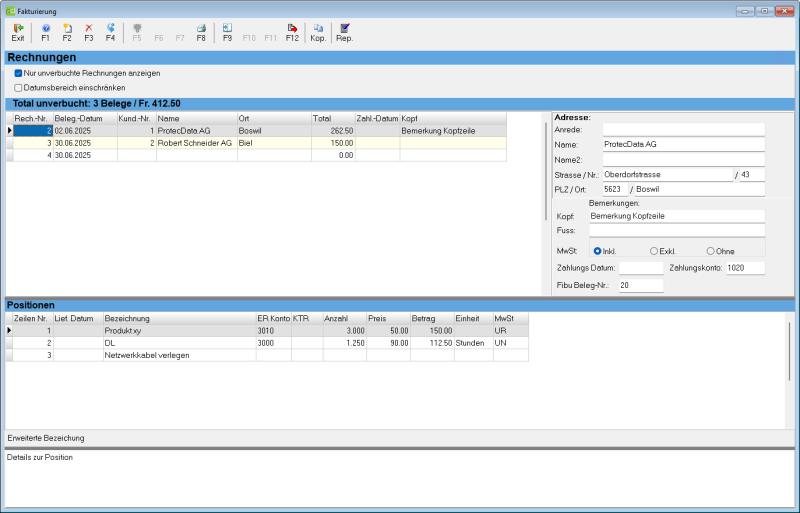Click the Exit toolbar icon
Image resolution: width=800 pixels, height=513 pixels.
(18, 32)
